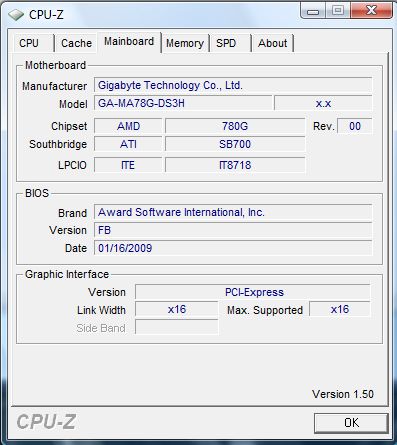Click the disabled maximize button
Viewport: 397px width, 445px height.
(x=338, y=11)
